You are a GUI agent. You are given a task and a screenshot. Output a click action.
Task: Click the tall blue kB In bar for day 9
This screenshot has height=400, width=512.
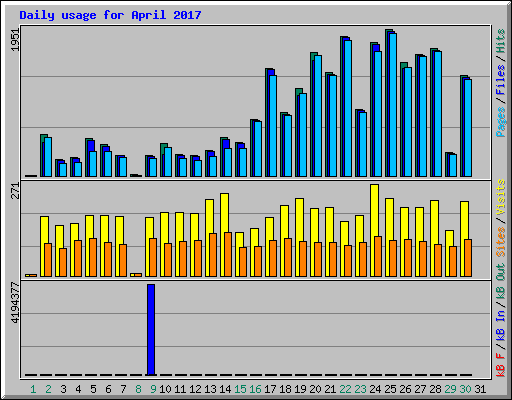coord(151,330)
